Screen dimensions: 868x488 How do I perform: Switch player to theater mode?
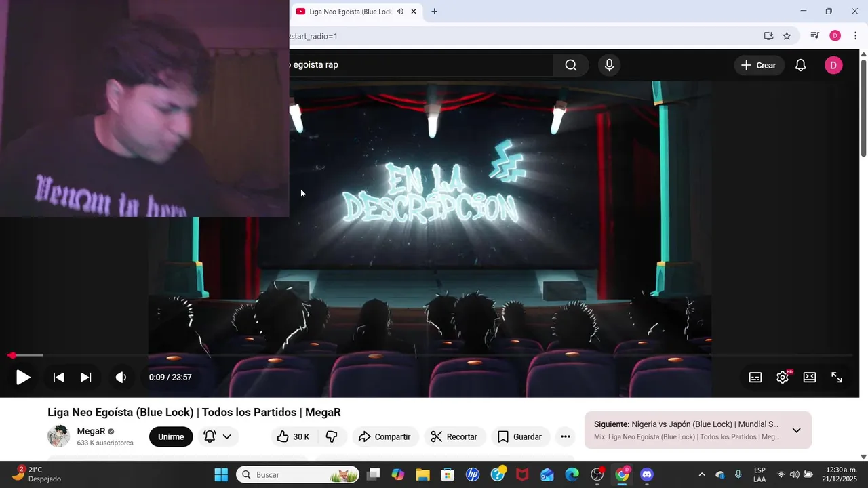[x=810, y=378]
